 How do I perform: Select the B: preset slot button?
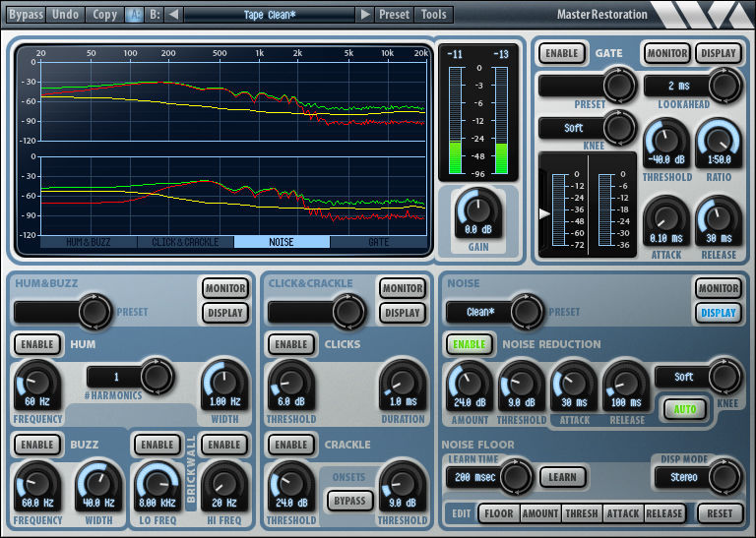pyautogui.click(x=155, y=15)
